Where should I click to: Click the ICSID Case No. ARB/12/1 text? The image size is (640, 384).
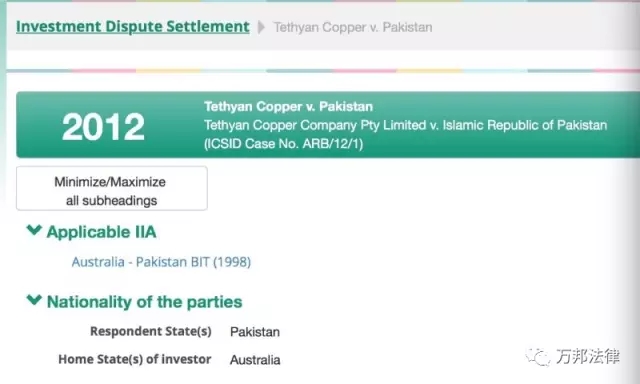284,144
